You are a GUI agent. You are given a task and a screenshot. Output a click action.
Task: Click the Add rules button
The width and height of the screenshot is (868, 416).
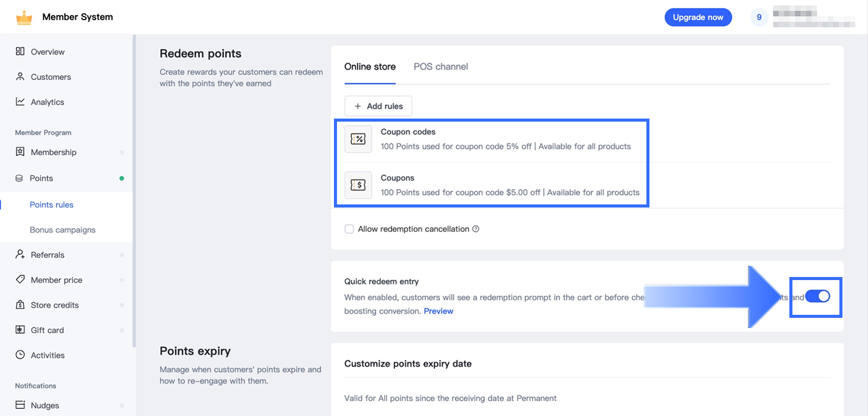(378, 106)
